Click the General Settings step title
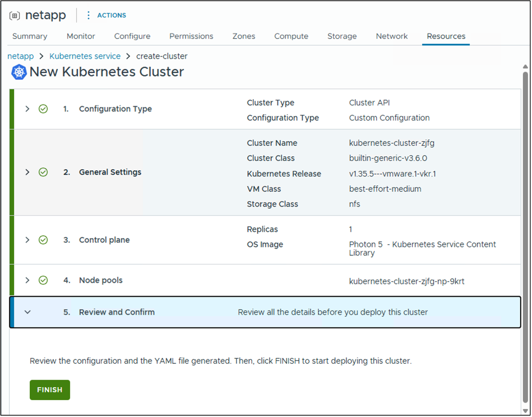Viewport: 532px width, 417px height. click(110, 172)
